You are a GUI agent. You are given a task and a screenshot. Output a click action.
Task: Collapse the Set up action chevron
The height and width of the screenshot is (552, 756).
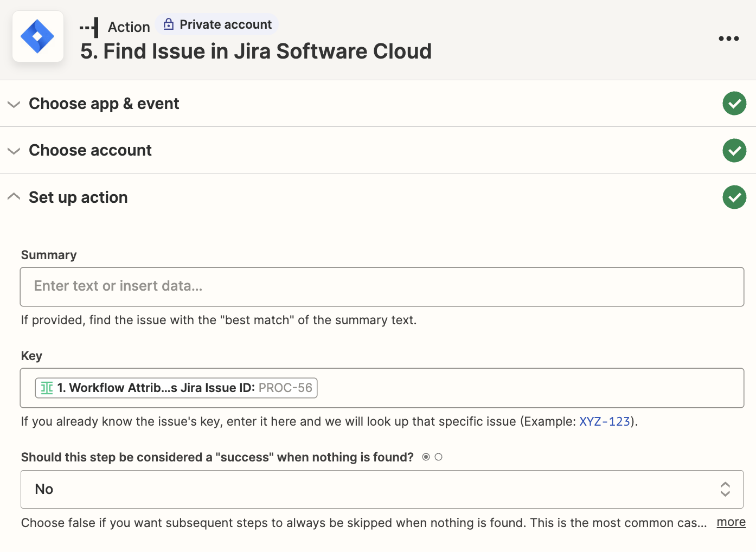pyautogui.click(x=14, y=197)
